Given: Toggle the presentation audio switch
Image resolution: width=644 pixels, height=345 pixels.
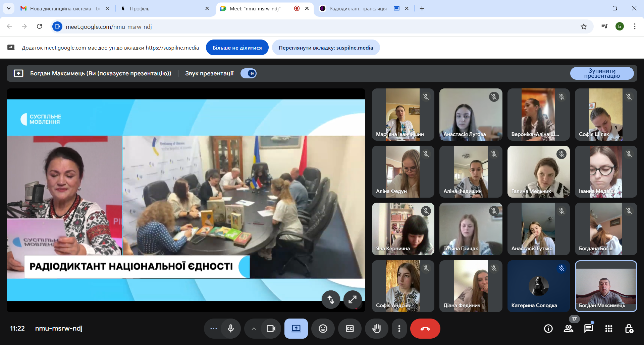Looking at the screenshot, I should (x=249, y=73).
